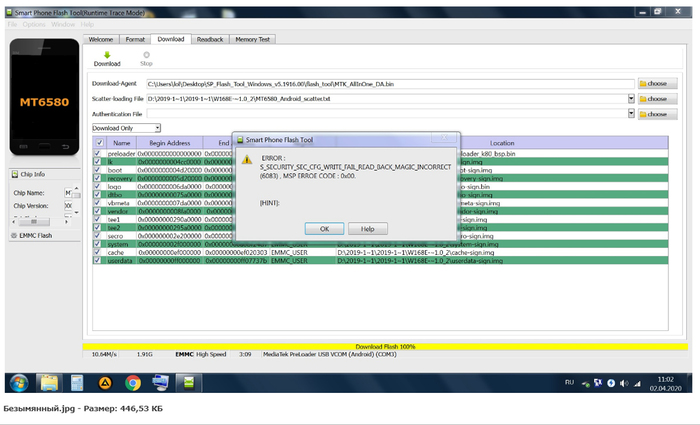Click the Download-Agent path field

point(390,84)
